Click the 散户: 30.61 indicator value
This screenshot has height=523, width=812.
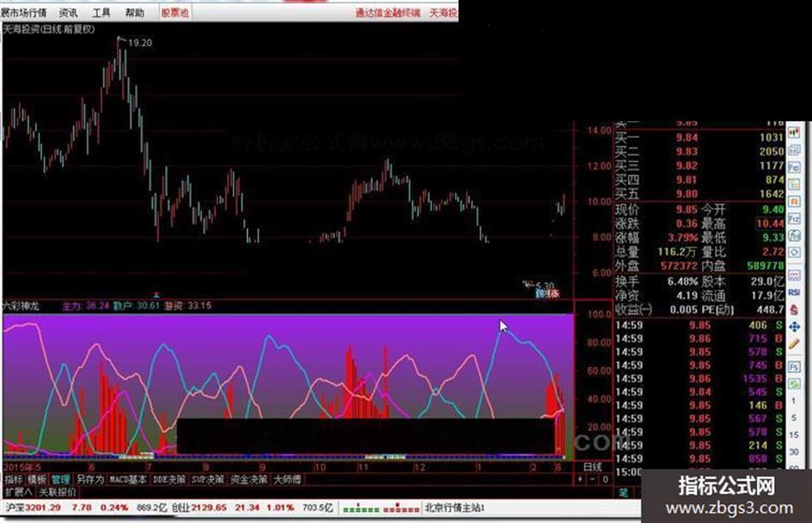[137, 306]
